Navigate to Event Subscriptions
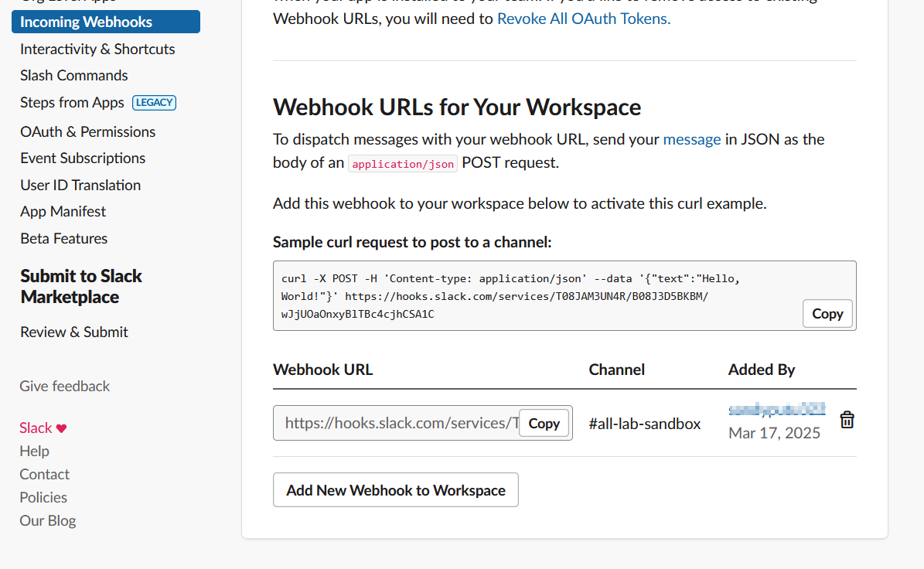The height and width of the screenshot is (569, 924). (83, 158)
